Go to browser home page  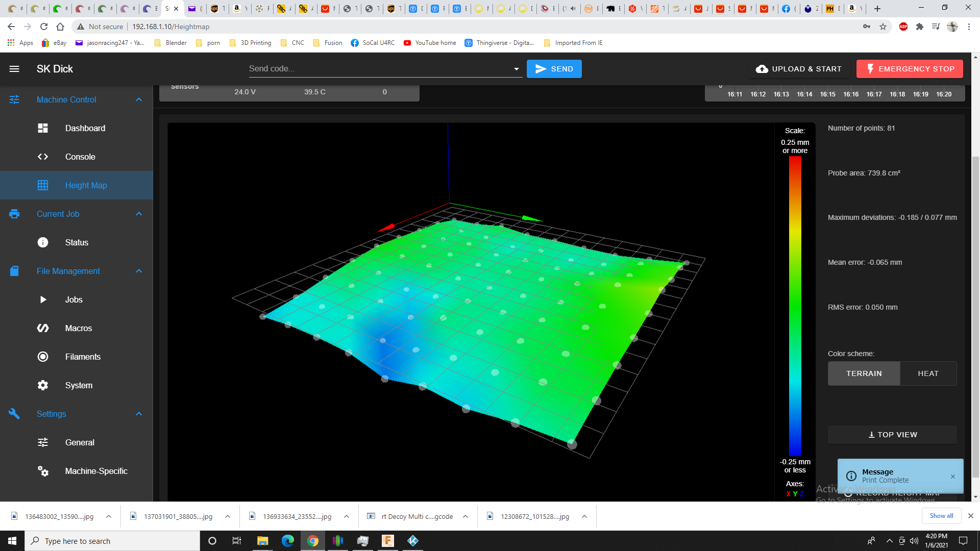click(60, 27)
